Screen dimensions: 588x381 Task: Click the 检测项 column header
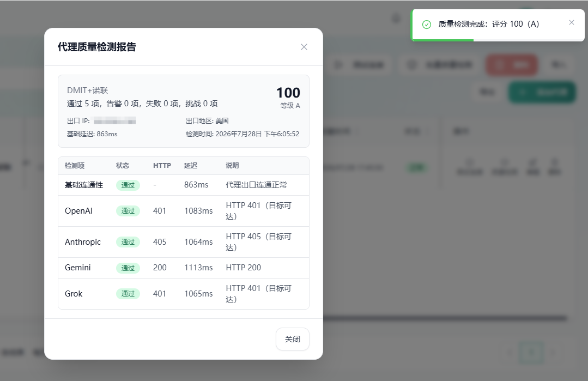(75, 165)
